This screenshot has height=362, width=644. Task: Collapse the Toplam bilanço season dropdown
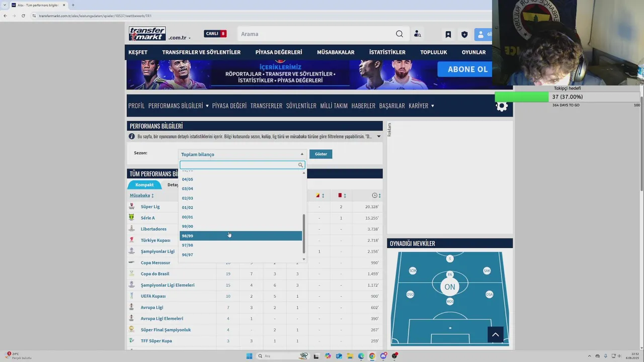pyautogui.click(x=242, y=154)
